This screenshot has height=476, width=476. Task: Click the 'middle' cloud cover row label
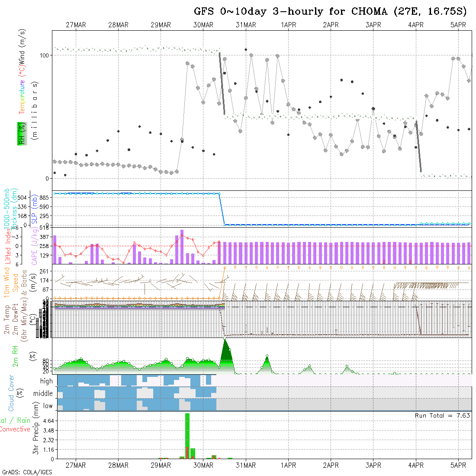pos(43,394)
